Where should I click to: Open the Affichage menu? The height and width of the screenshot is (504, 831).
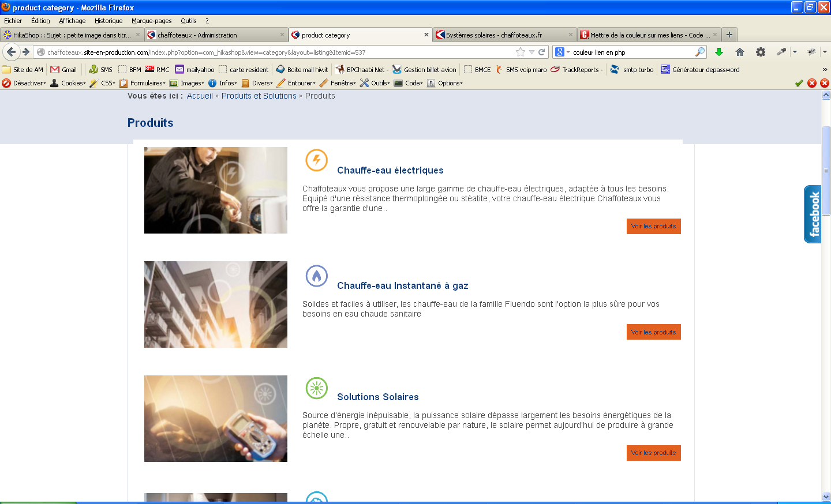72,21
